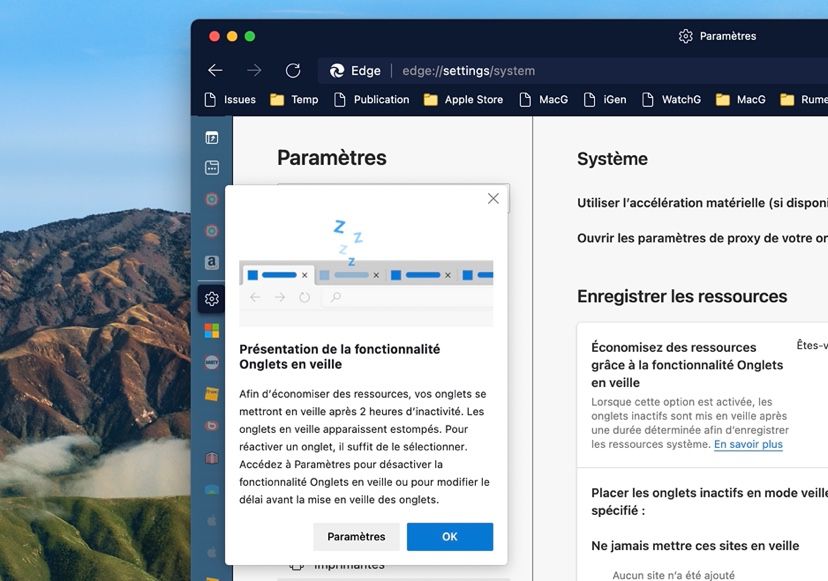Click the address bar showing edge://settings/system
The width and height of the screenshot is (828, 581).
click(470, 70)
